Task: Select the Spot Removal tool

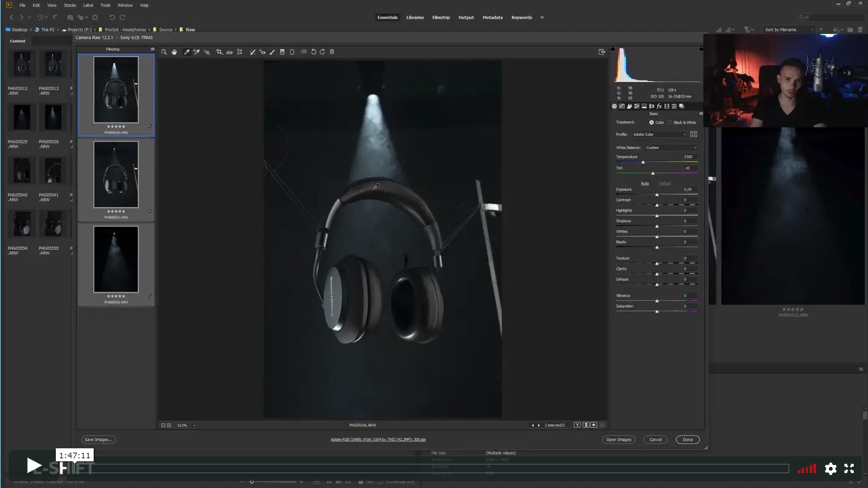Action: tap(253, 52)
